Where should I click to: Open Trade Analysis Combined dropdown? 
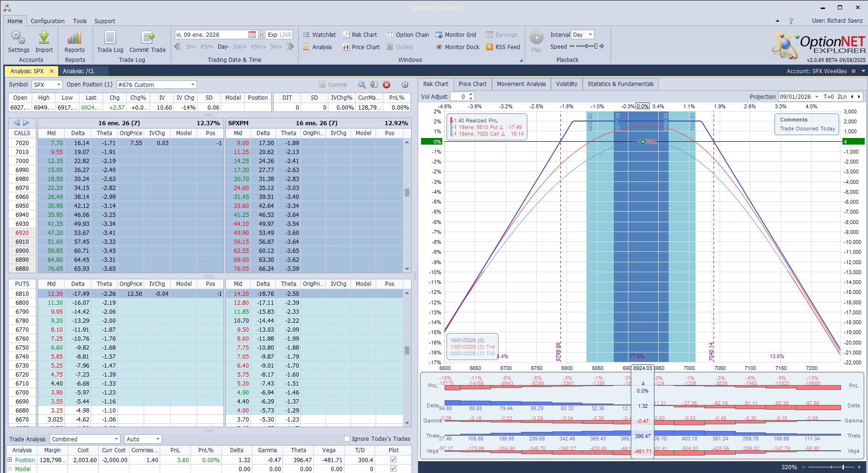click(116, 439)
